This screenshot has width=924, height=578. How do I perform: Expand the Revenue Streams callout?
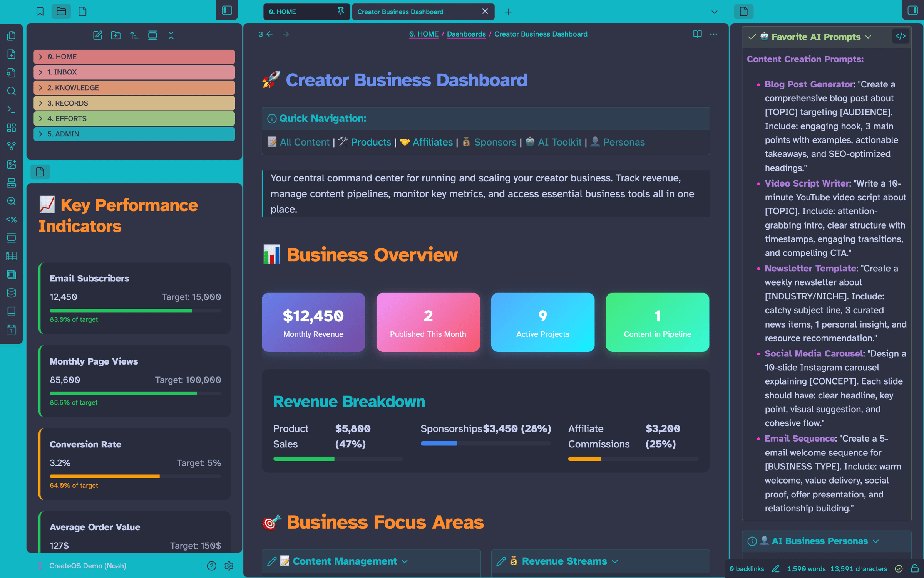tap(615, 561)
